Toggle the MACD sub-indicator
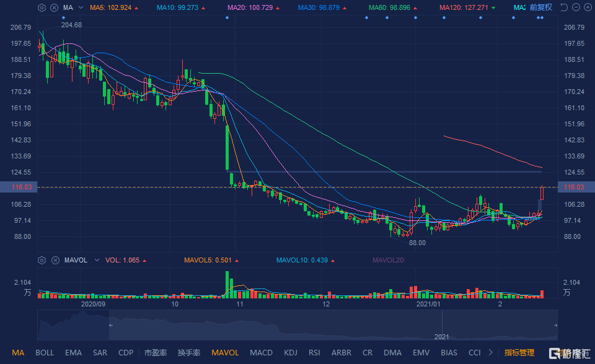This screenshot has height=364, width=595. pyautogui.click(x=261, y=353)
